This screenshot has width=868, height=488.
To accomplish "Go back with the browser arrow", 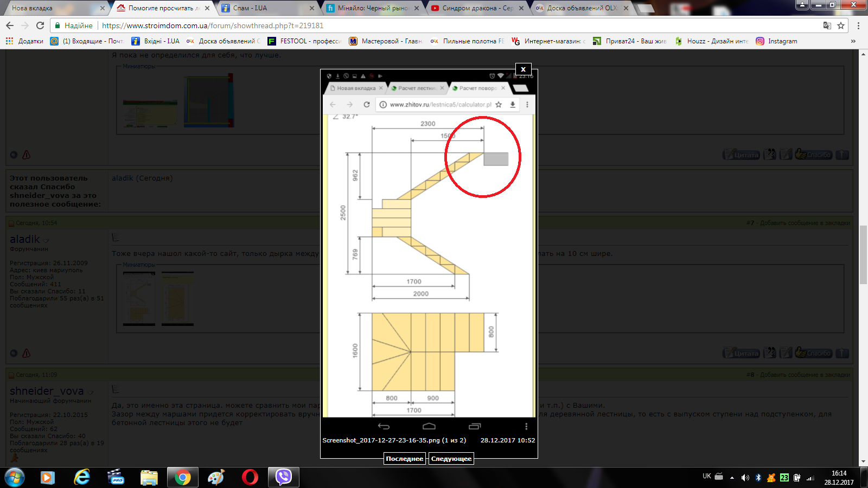I will point(10,25).
